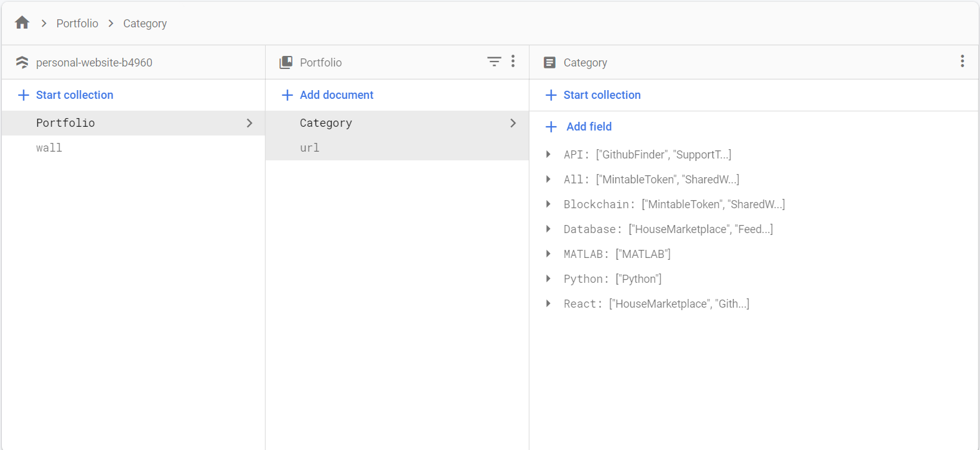Expand the Database array field
The width and height of the screenshot is (980, 450).
(x=548, y=229)
